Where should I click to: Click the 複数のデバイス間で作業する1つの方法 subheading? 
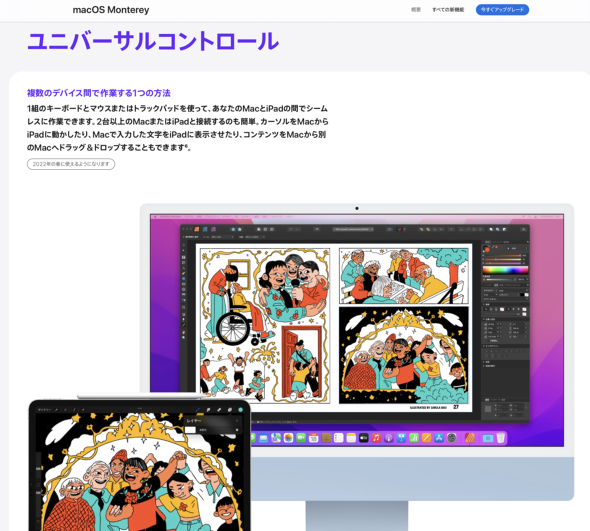[99, 93]
